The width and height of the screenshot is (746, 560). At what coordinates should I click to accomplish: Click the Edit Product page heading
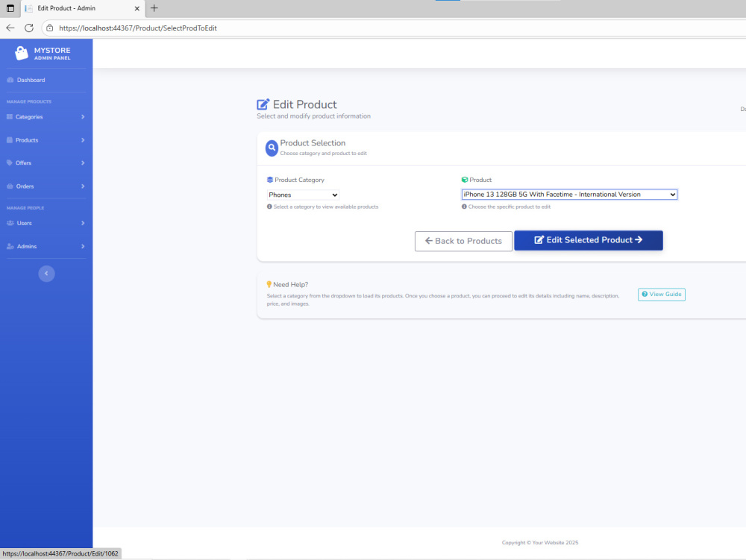tap(304, 104)
